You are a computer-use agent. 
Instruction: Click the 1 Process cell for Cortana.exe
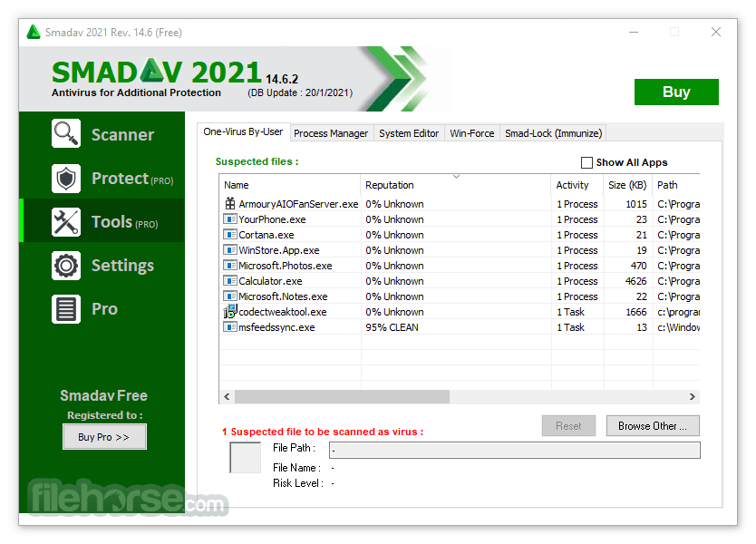(577, 235)
